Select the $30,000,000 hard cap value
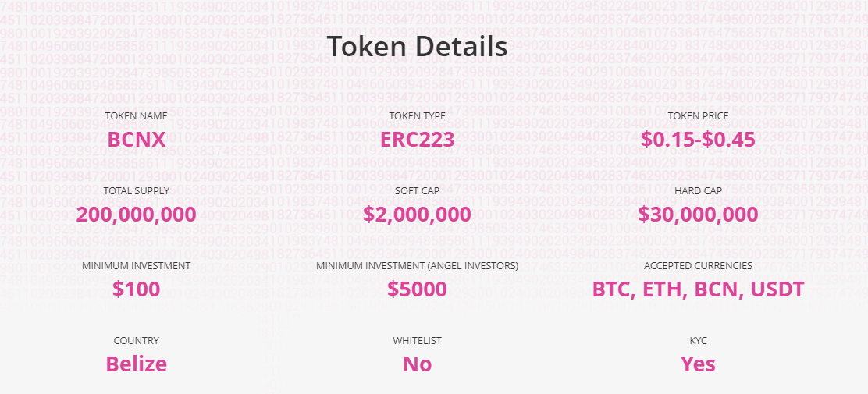The height and width of the screenshot is (394, 868). [x=698, y=214]
